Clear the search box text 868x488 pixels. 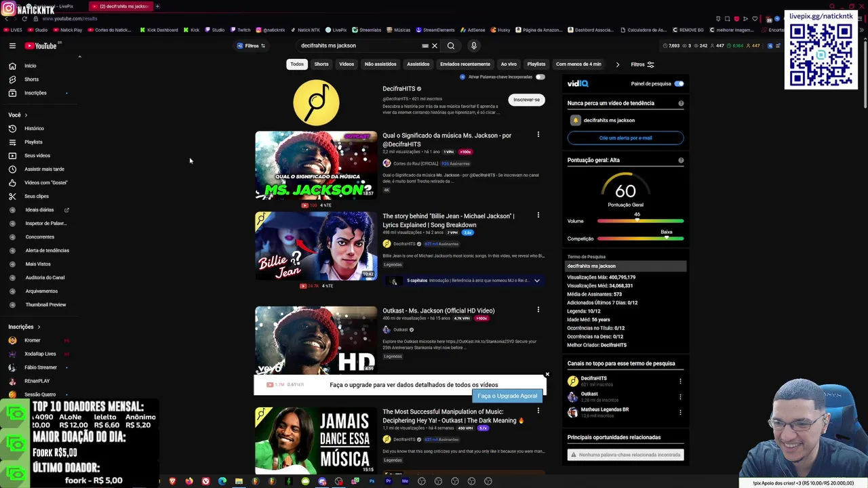click(x=435, y=45)
